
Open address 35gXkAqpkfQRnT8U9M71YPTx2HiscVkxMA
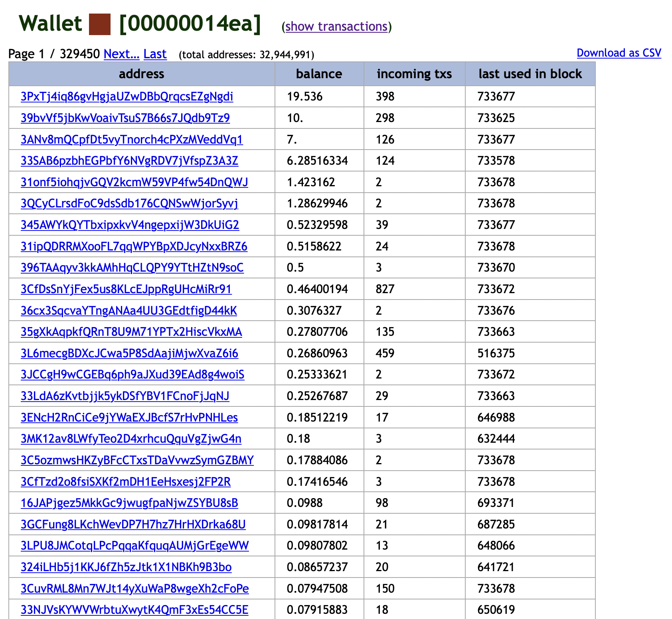pos(131,332)
